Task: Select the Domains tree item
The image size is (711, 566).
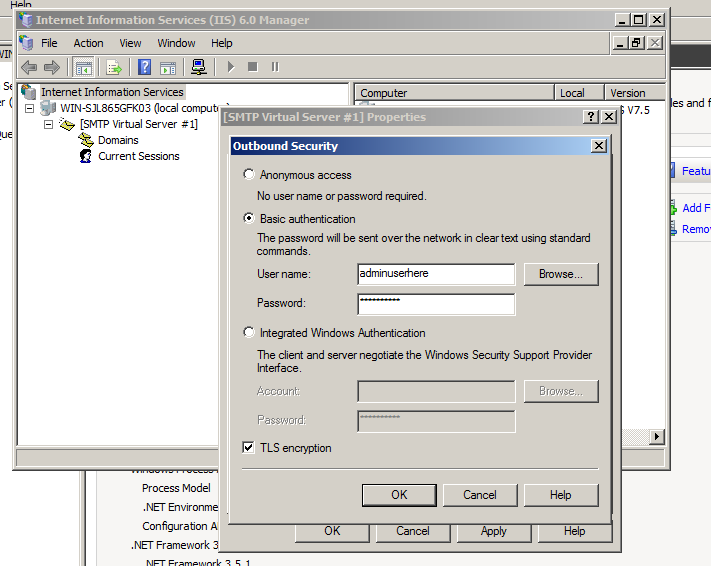Action: click(118, 140)
